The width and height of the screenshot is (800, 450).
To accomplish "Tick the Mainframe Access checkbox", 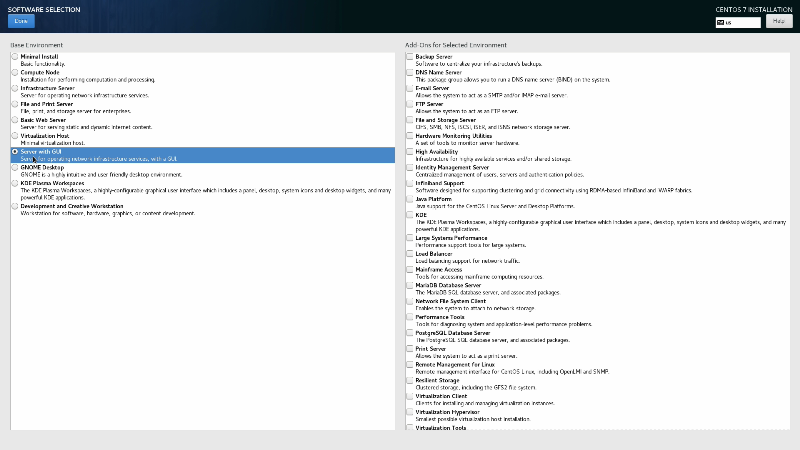I will 410,269.
